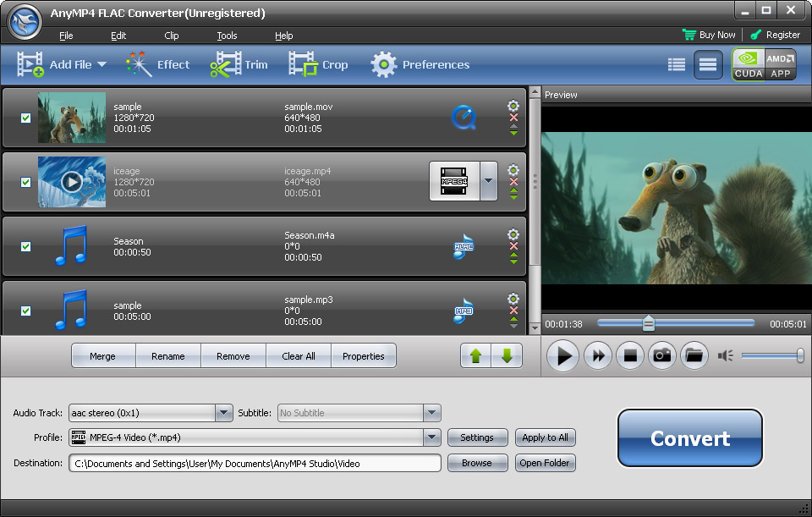The width and height of the screenshot is (812, 517).
Task: Click the Clear All button
Action: coord(299,356)
